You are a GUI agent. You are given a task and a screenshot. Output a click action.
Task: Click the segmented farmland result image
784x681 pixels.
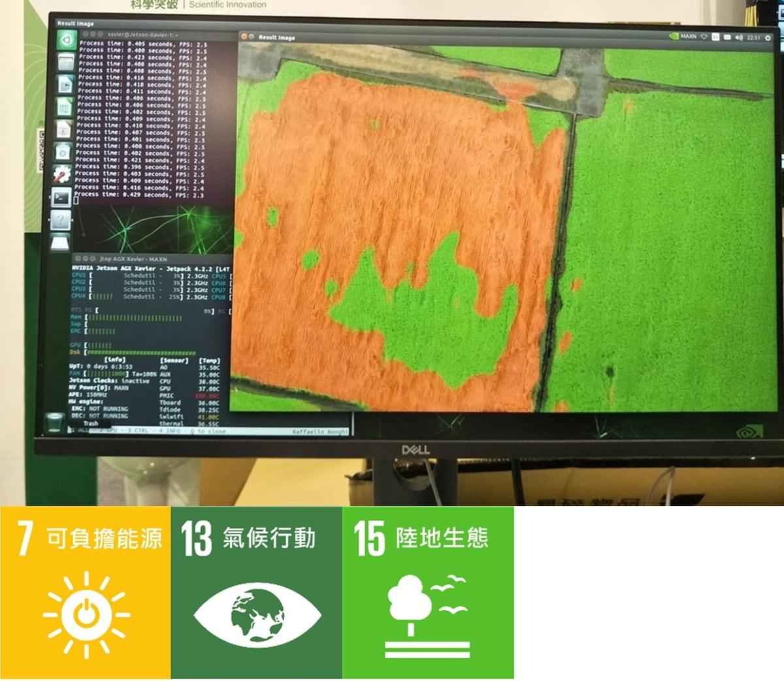[x=504, y=229]
